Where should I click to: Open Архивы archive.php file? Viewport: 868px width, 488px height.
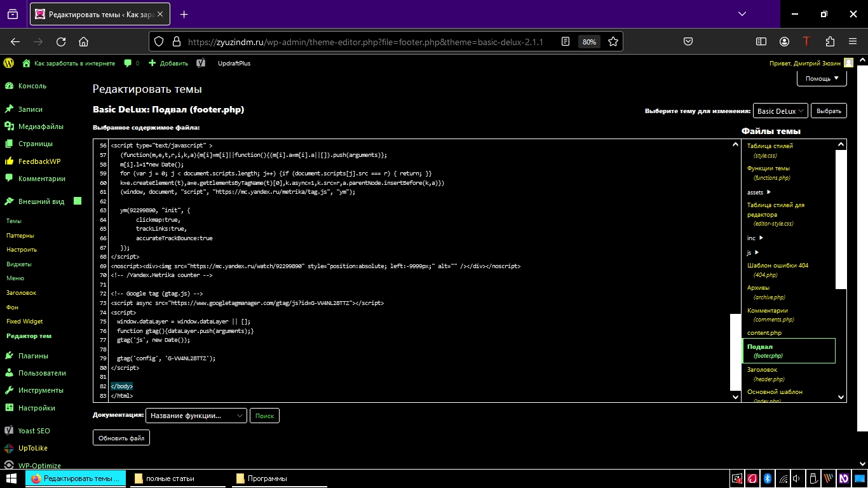[x=766, y=292]
